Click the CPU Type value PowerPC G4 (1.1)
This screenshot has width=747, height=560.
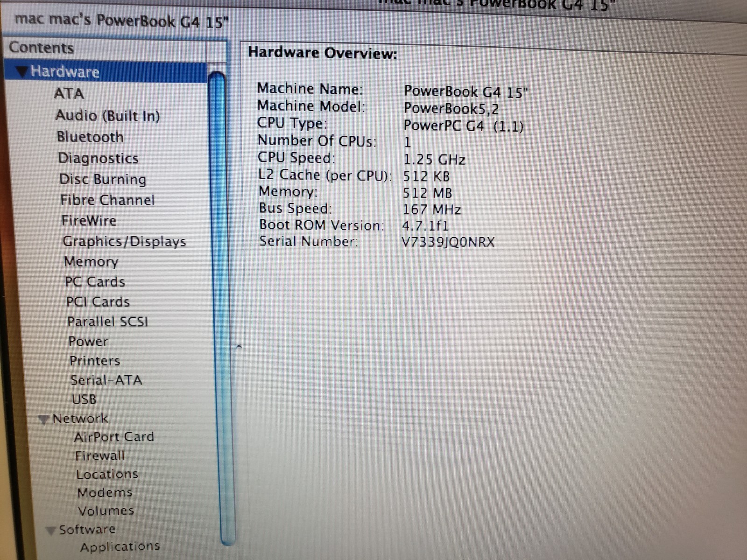[x=464, y=126]
